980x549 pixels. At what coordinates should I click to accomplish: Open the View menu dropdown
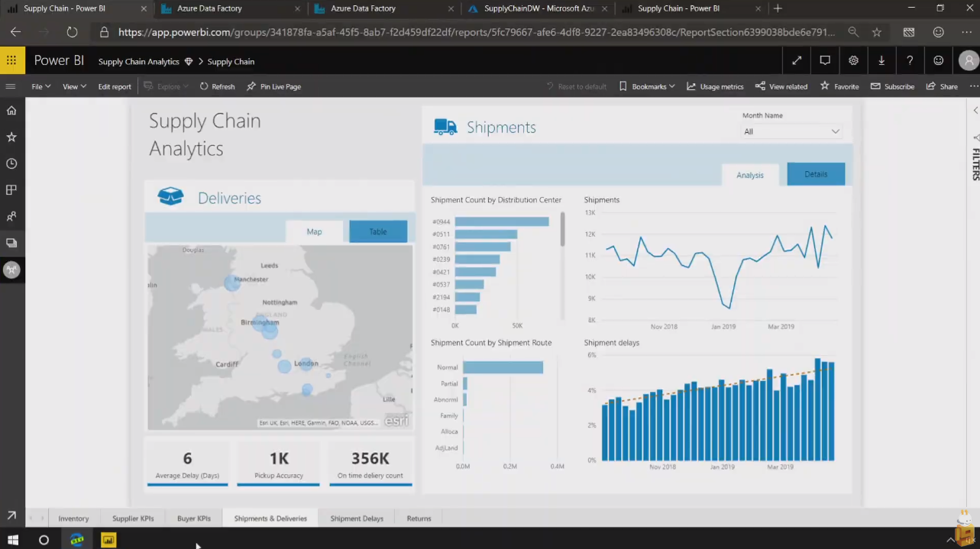[x=74, y=86]
